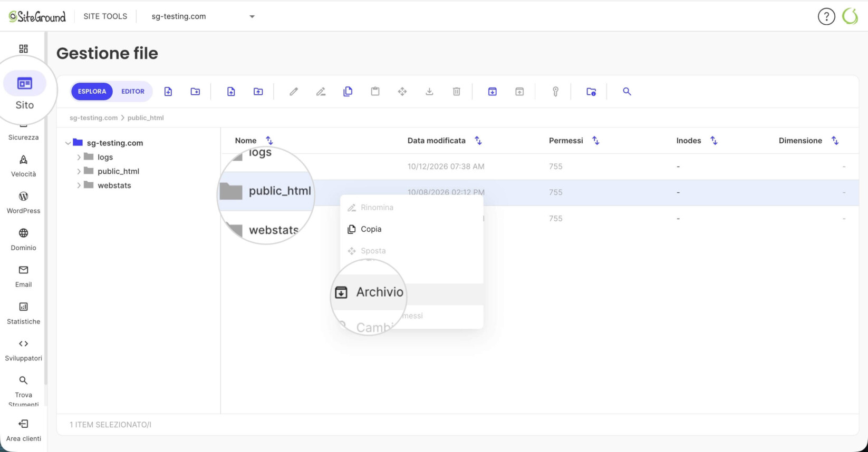
Task: Click Area clienti at the sidebar bottom
Action: point(23,431)
